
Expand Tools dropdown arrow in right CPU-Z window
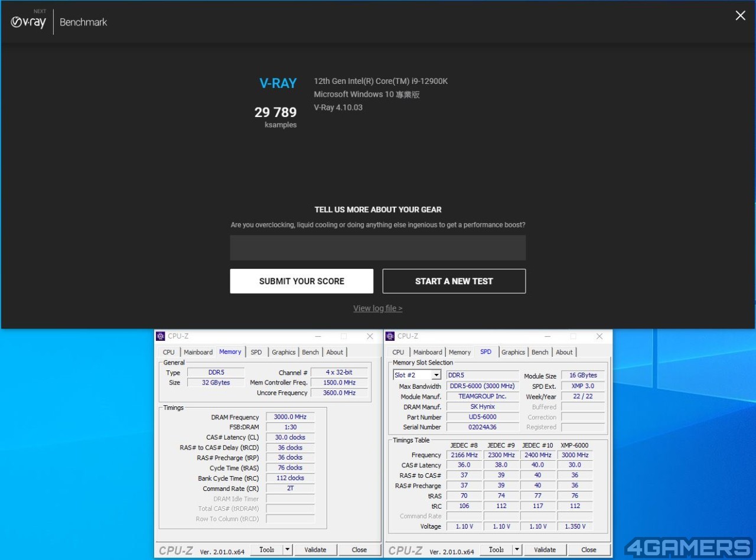click(x=517, y=549)
